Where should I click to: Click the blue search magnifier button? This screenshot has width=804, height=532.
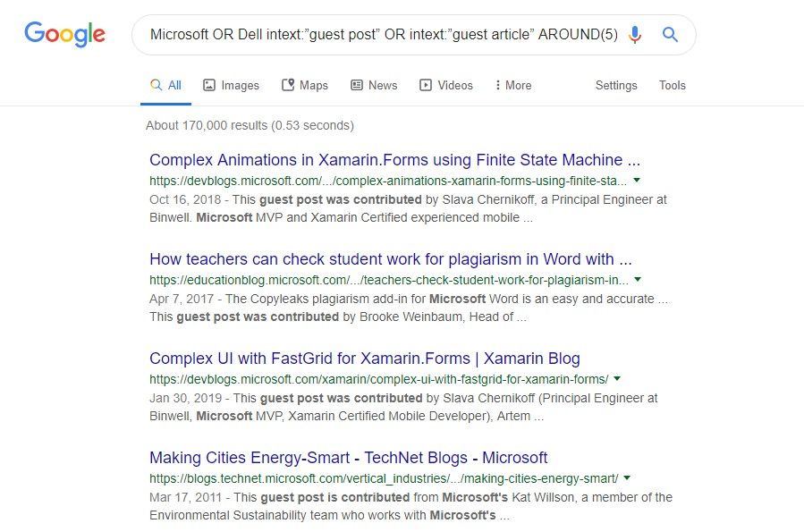(670, 34)
